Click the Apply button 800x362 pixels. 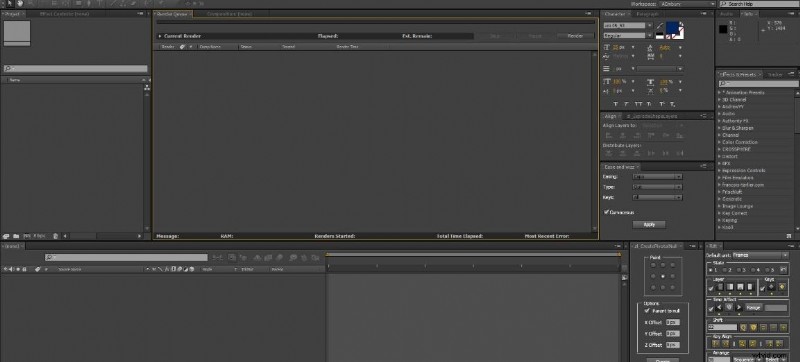(649, 224)
